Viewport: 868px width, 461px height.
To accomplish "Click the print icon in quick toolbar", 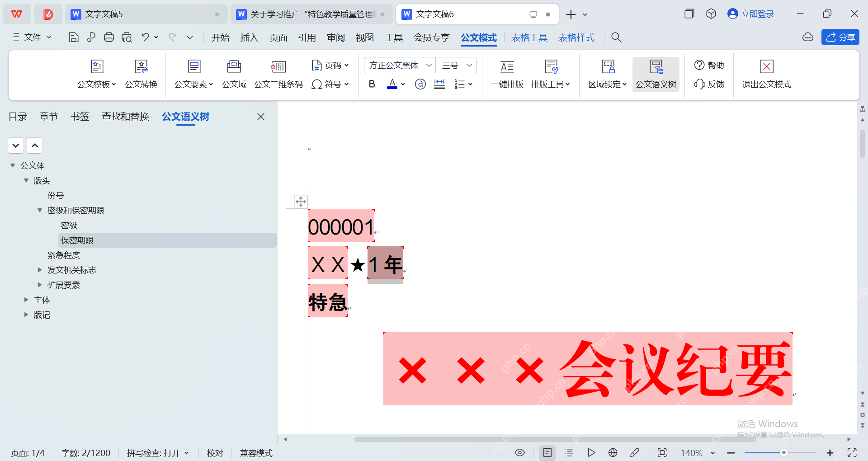I will (x=109, y=38).
